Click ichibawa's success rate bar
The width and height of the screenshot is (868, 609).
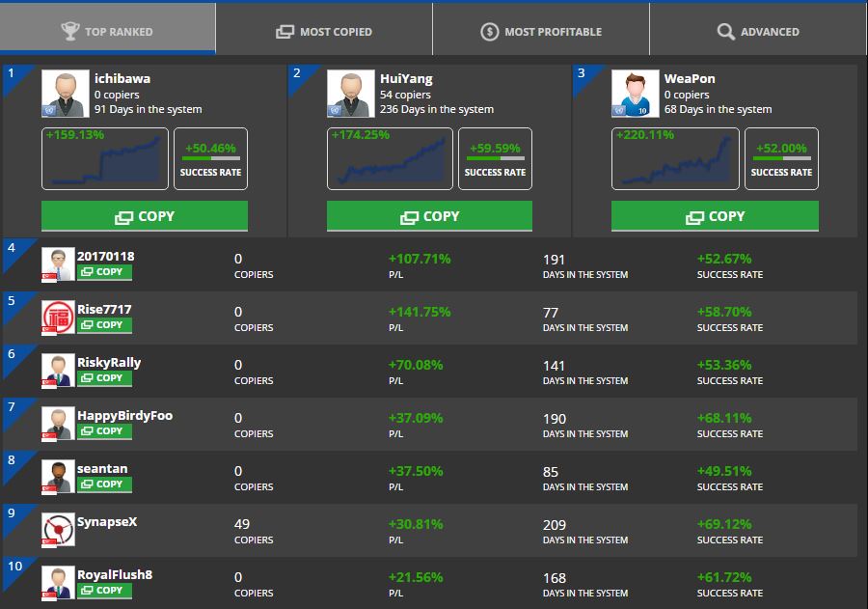click(x=211, y=158)
